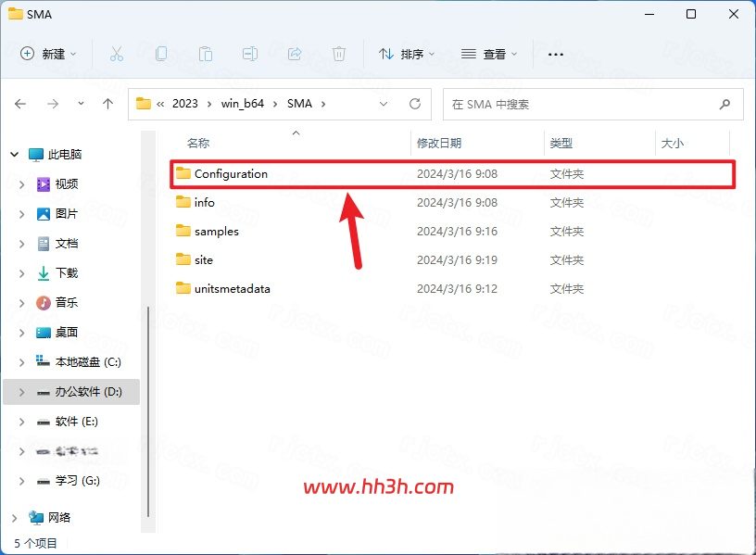This screenshot has height=555, width=756.
Task: Select the Configuration folder
Action: tap(452, 173)
